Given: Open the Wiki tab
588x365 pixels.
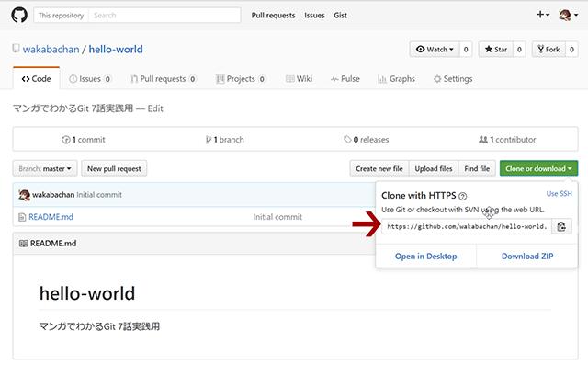Looking at the screenshot, I should pyautogui.click(x=299, y=79).
